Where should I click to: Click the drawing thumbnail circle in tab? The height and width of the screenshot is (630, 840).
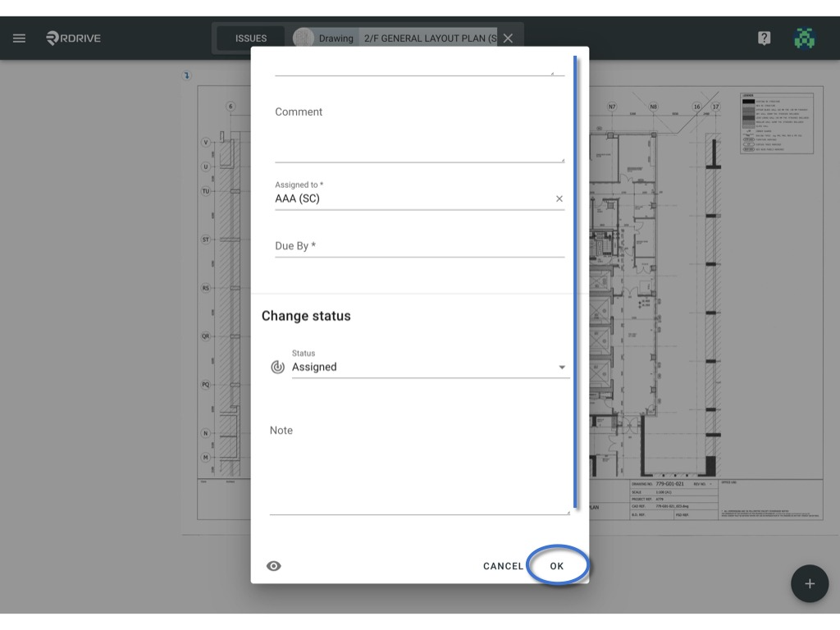tap(304, 38)
